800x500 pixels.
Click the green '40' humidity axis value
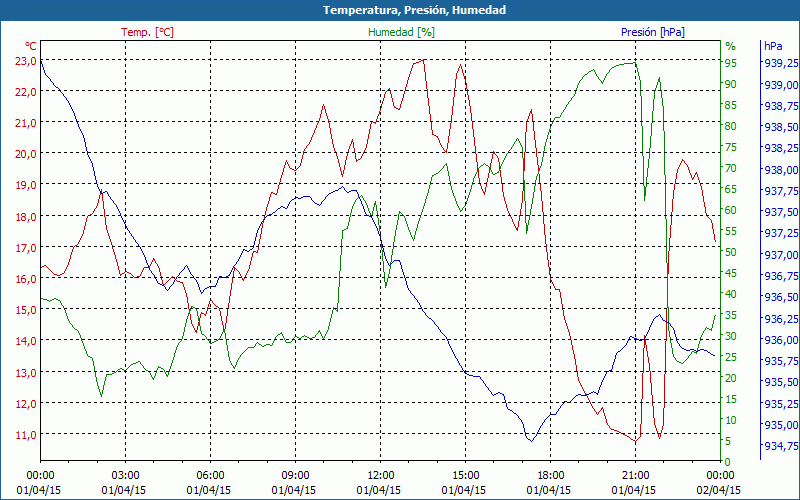[x=731, y=294]
